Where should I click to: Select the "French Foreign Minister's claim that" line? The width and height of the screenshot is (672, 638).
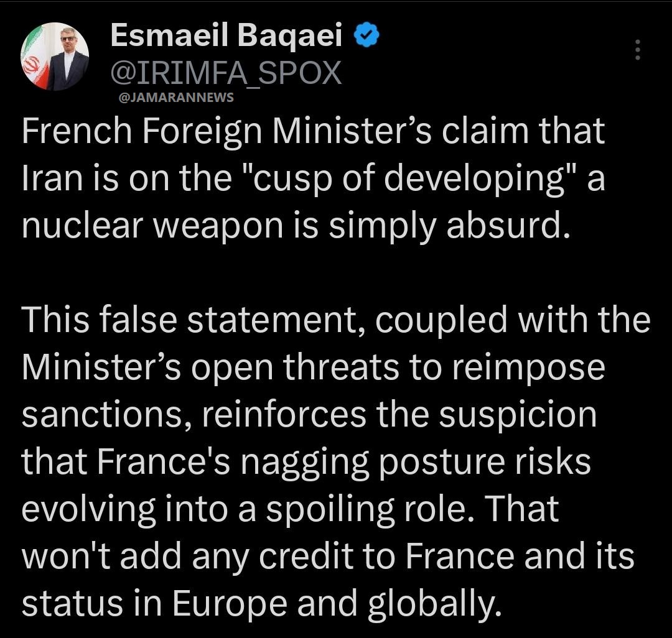pyautogui.click(x=313, y=131)
